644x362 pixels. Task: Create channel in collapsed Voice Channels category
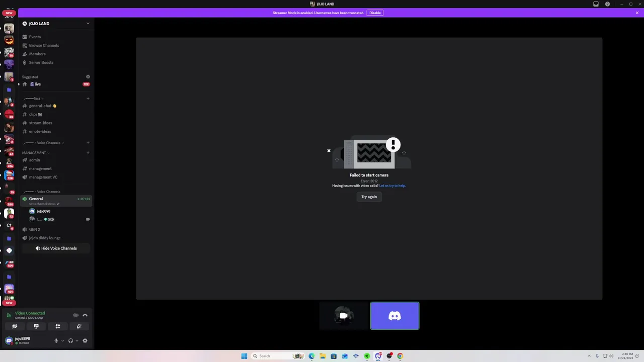coord(88,143)
